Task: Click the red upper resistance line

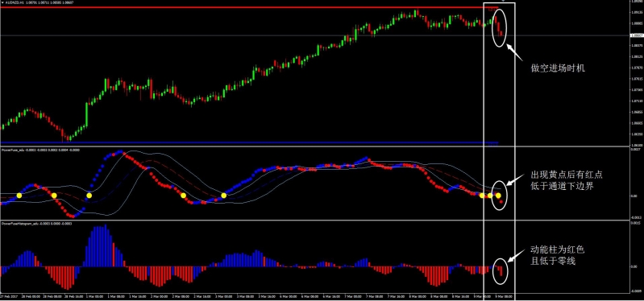Action: click(248, 7)
